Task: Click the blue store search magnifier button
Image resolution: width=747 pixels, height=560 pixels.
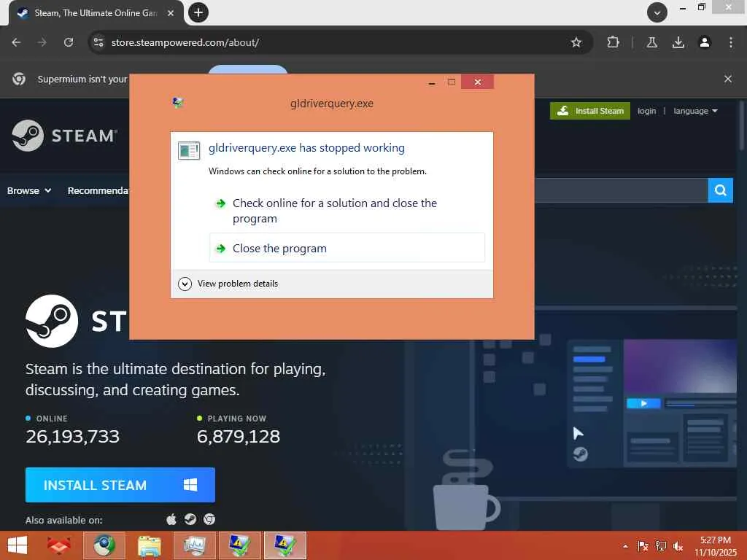Action: (x=720, y=190)
